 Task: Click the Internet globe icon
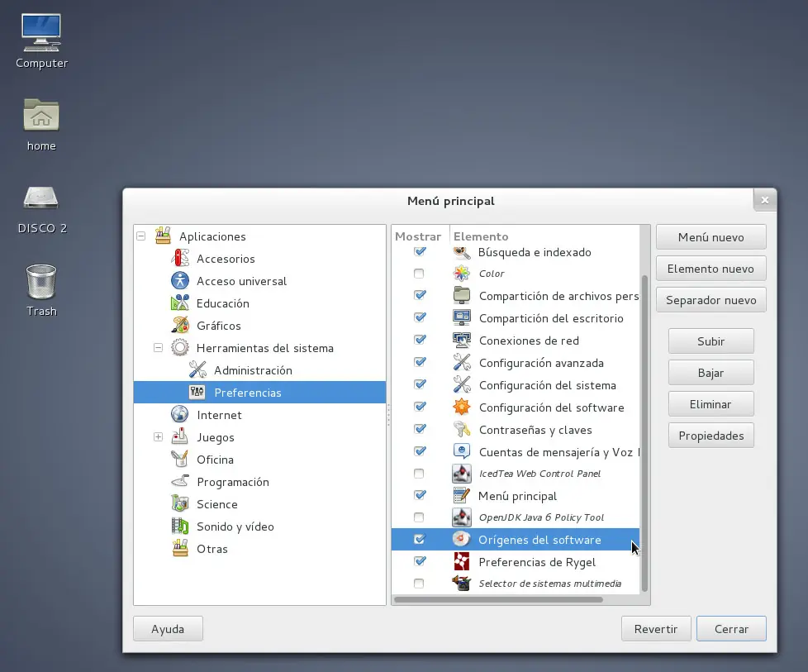(180, 414)
